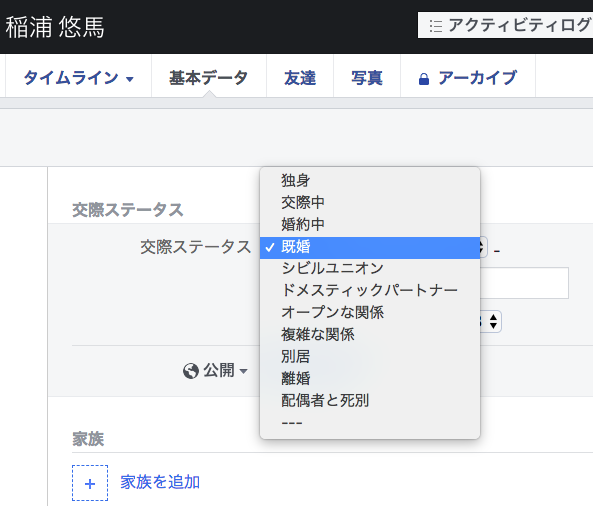The width and height of the screenshot is (593, 506).
Task: Open the アーカイブ tab
Action: tap(468, 77)
